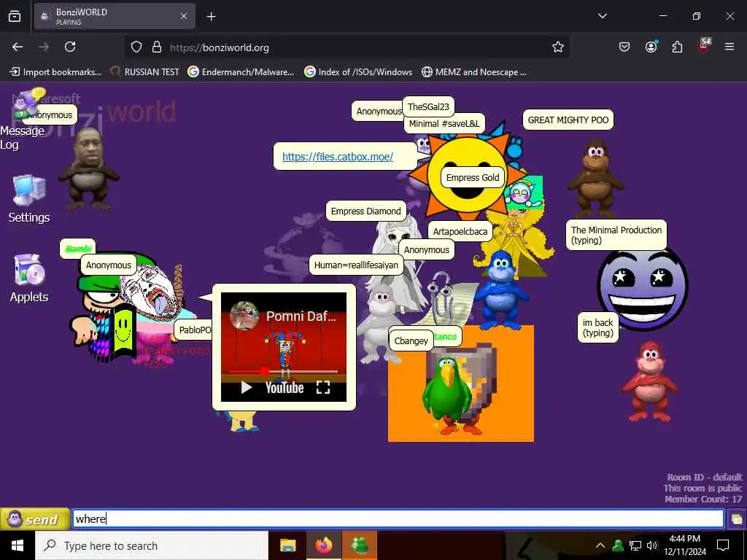
Task: Open Firefox application hamburger menu
Action: (729, 47)
